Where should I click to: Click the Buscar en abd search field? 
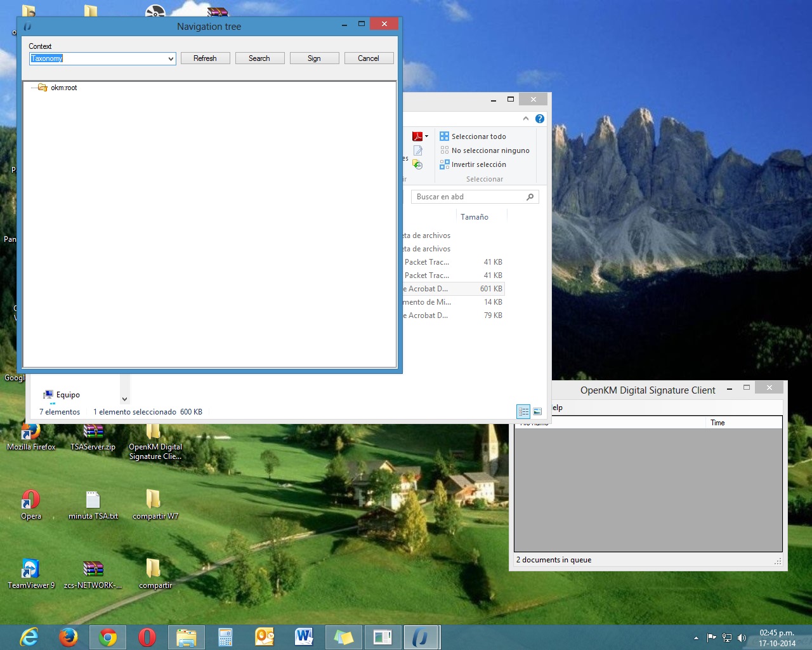point(469,197)
